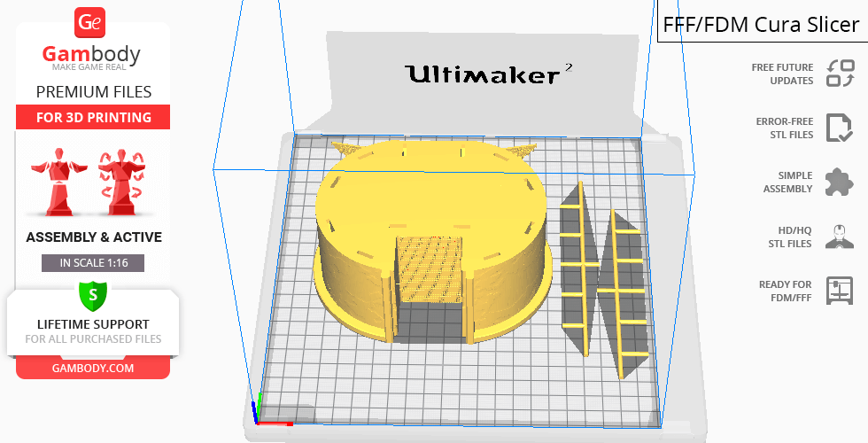
Task: Click the MAKE GAME REAL tagline
Action: click(89, 67)
